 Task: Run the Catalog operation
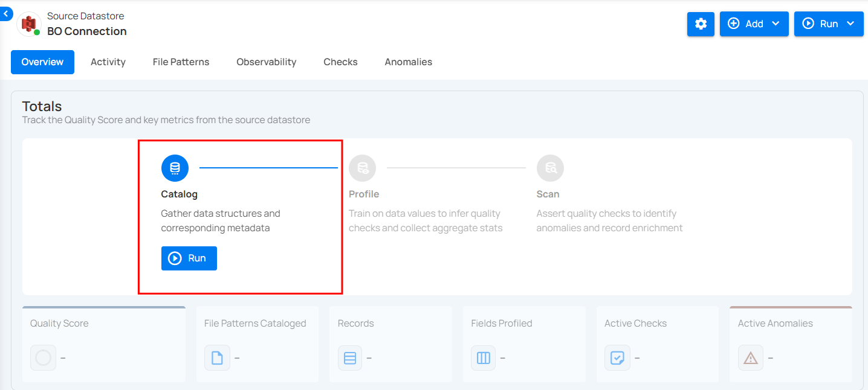[x=189, y=258]
